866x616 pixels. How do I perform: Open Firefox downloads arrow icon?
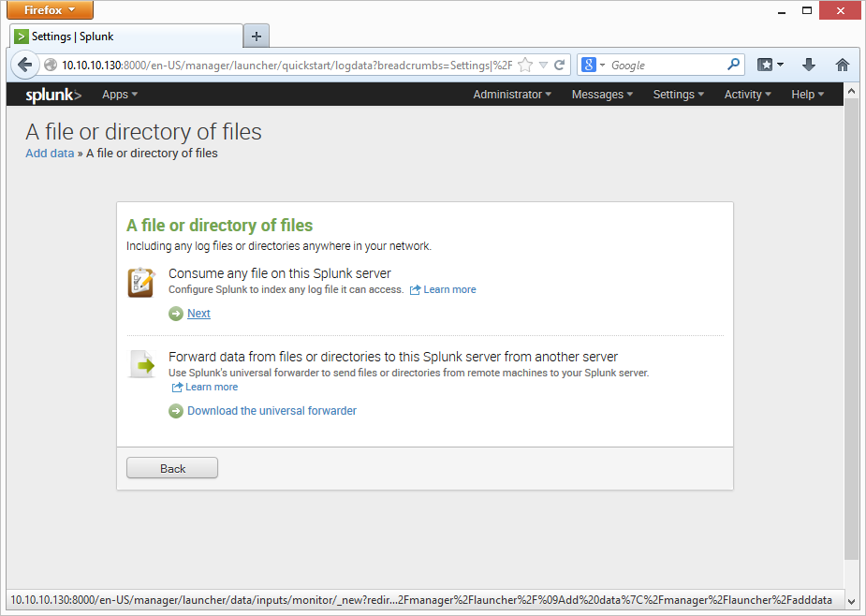pos(809,65)
